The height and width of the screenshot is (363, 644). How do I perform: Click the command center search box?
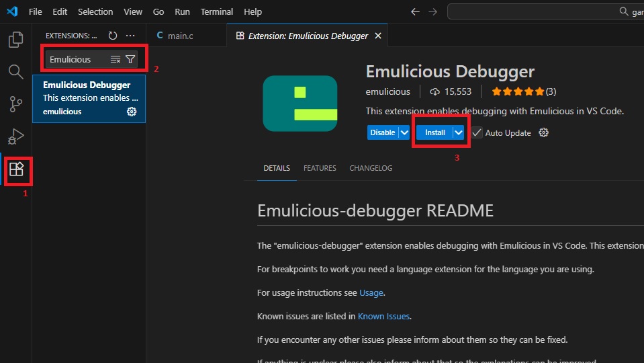click(545, 11)
